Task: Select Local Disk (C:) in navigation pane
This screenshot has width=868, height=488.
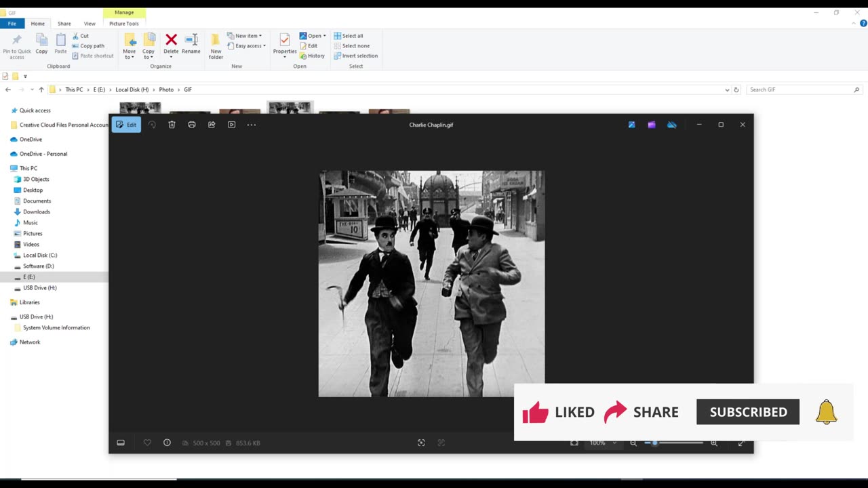Action: pos(35,255)
